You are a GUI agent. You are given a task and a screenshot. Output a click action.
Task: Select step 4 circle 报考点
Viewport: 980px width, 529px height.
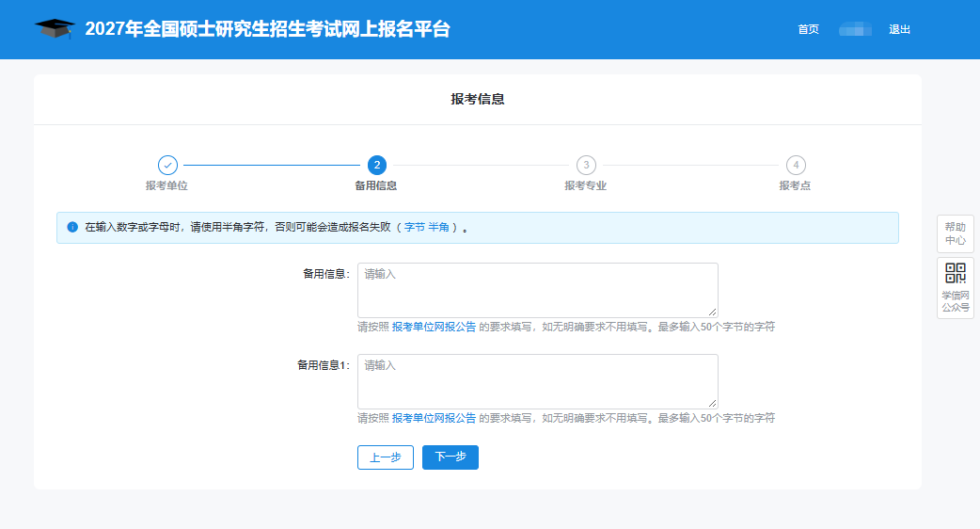(x=795, y=165)
